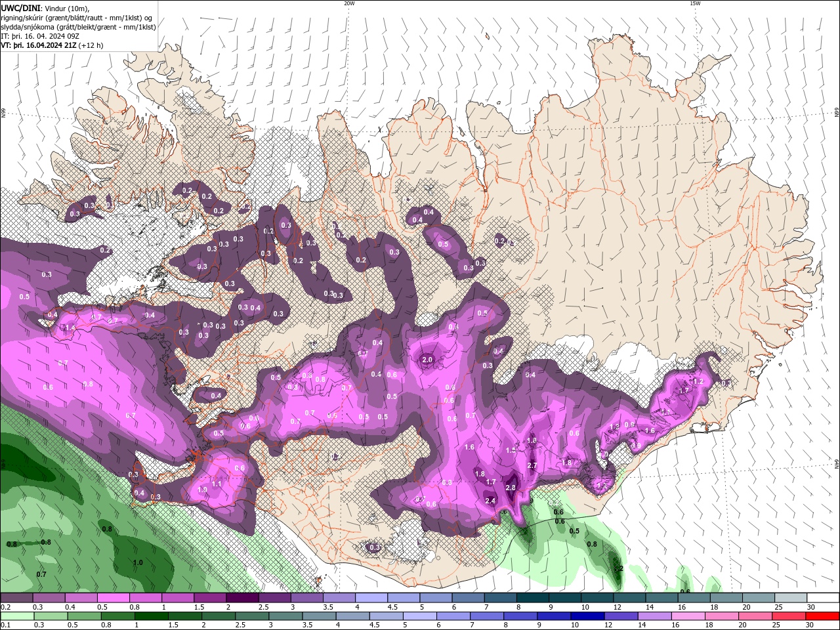Click the '15W' longitude label at top
Viewport: 840px width, 630px height.
click(695, 3)
